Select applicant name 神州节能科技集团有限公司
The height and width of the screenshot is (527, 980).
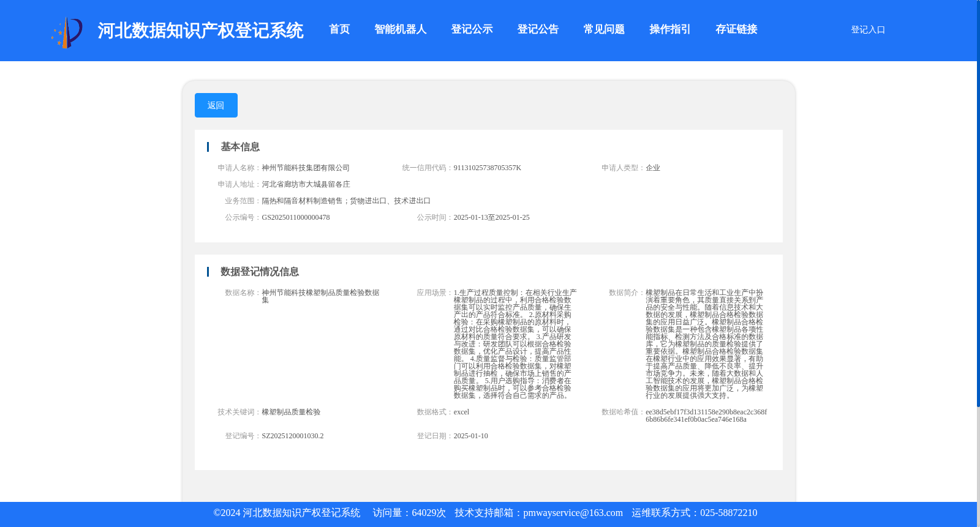306,168
